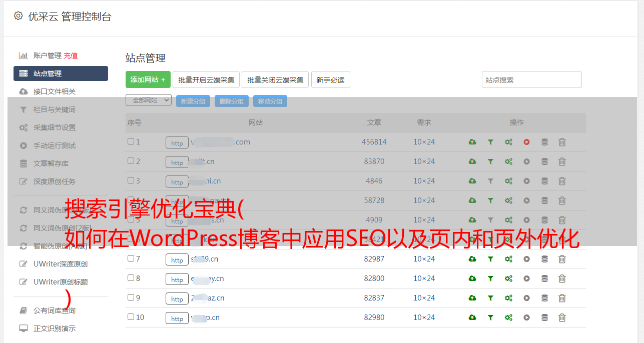The image size is (644, 343).
Task: Click the gears settings icon in row 1
Action: tap(508, 142)
